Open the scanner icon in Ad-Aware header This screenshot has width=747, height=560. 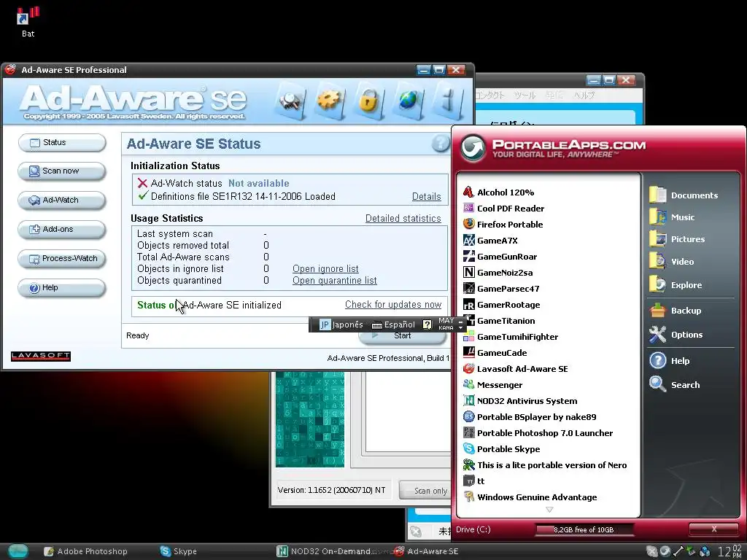(291, 101)
